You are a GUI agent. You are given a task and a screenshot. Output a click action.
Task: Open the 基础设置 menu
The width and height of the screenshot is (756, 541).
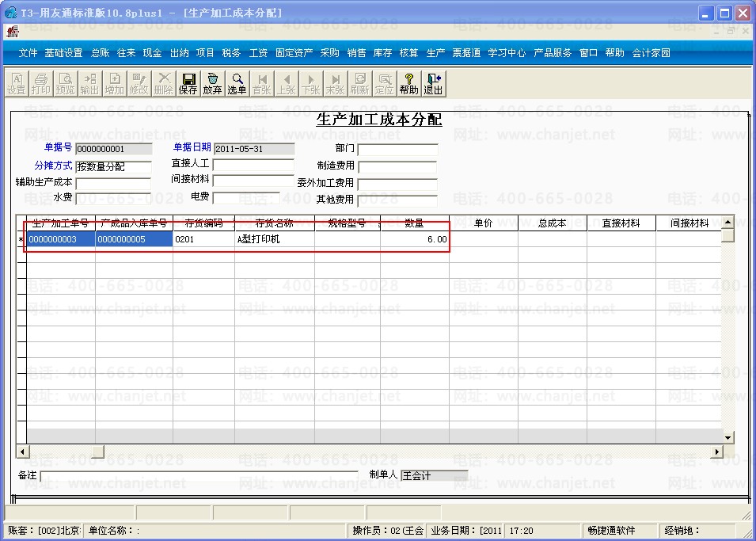(63, 52)
